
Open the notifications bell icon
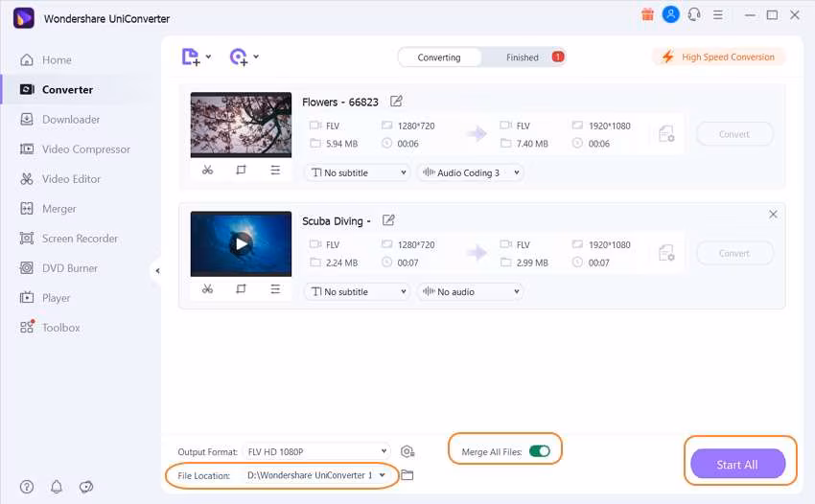point(57,487)
